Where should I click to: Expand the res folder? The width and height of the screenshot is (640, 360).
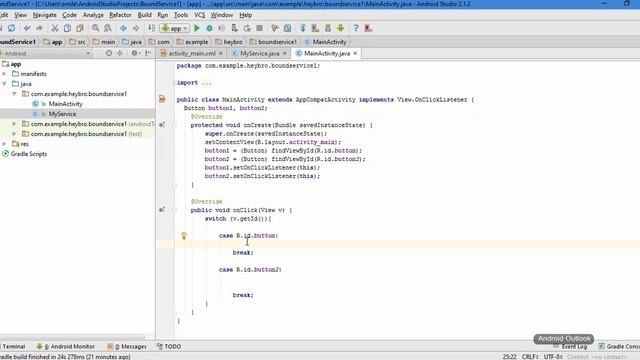coord(4,144)
